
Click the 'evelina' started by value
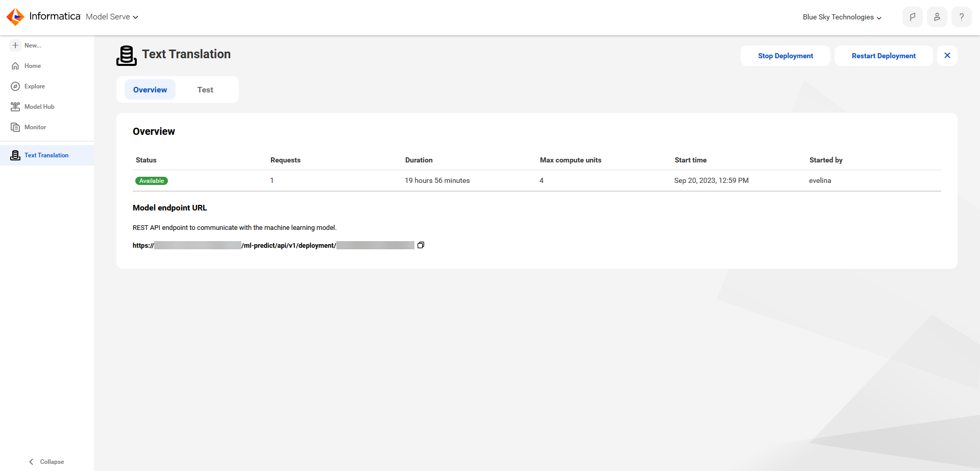tap(820, 180)
